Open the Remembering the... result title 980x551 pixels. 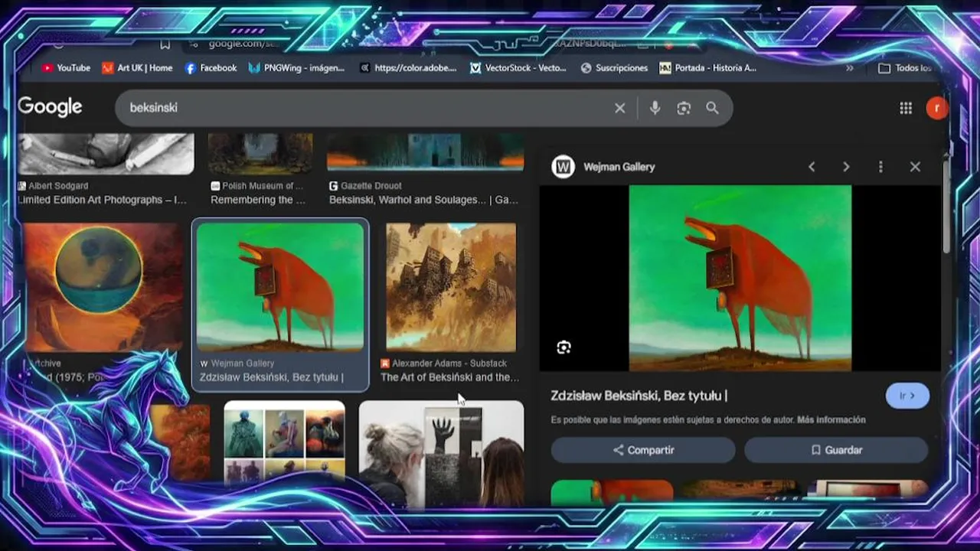click(x=258, y=200)
